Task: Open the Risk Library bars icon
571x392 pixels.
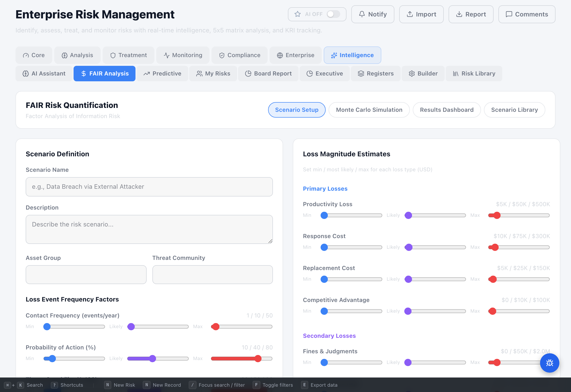Action: (456, 74)
